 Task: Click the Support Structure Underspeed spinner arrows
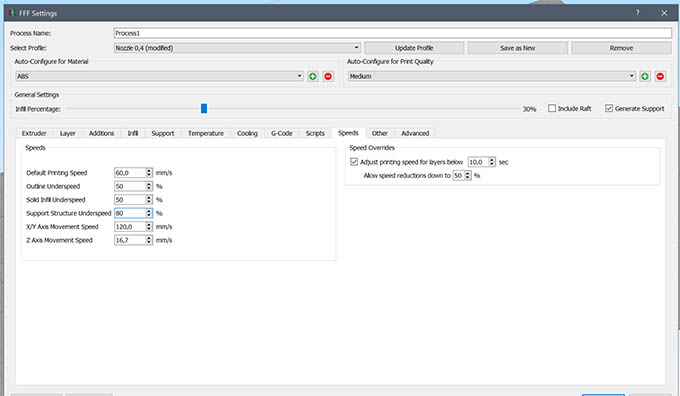[x=149, y=213]
